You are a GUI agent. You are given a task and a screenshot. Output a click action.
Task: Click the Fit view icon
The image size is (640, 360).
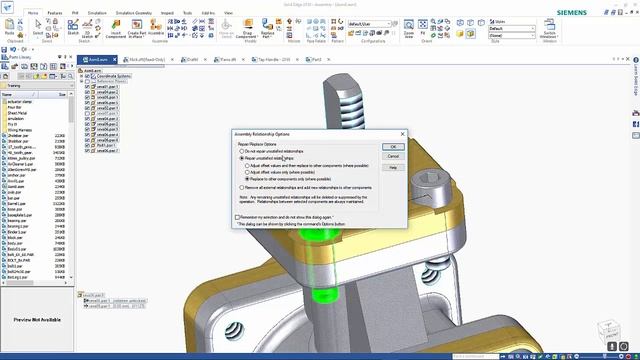(x=423, y=27)
